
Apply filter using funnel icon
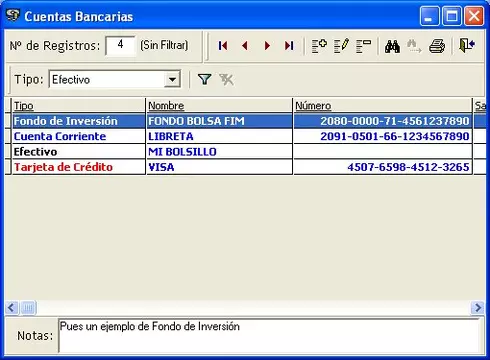pyautogui.click(x=204, y=79)
